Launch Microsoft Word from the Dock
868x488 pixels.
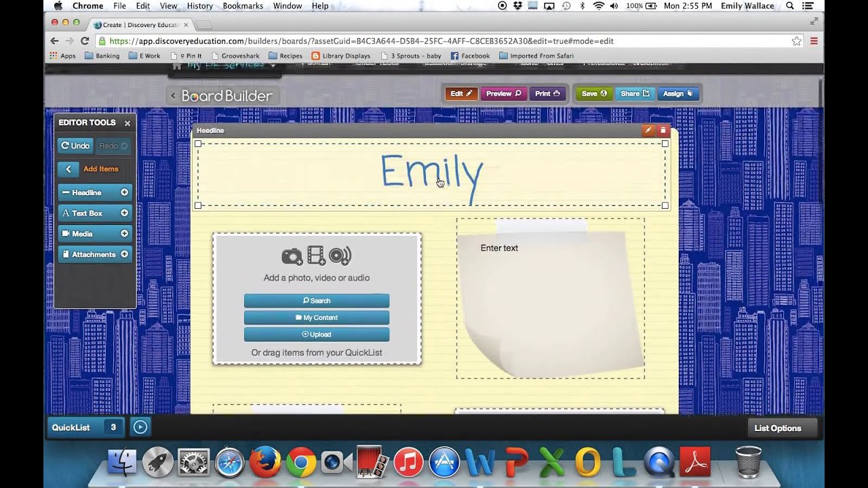(x=480, y=464)
